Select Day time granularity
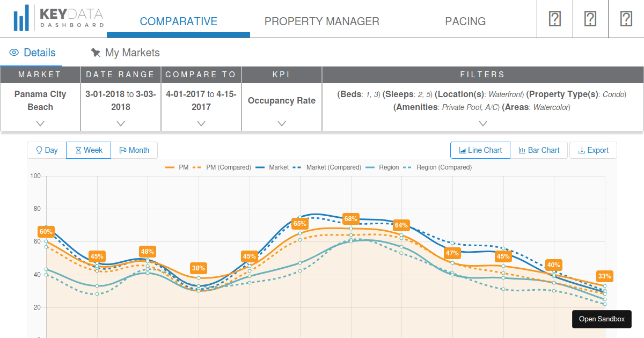 click(x=47, y=150)
